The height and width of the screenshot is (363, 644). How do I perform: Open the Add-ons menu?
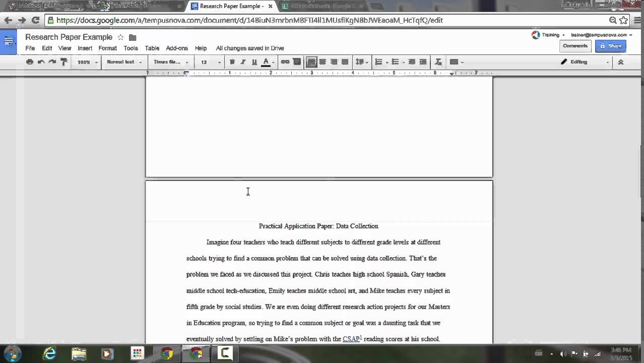[177, 48]
